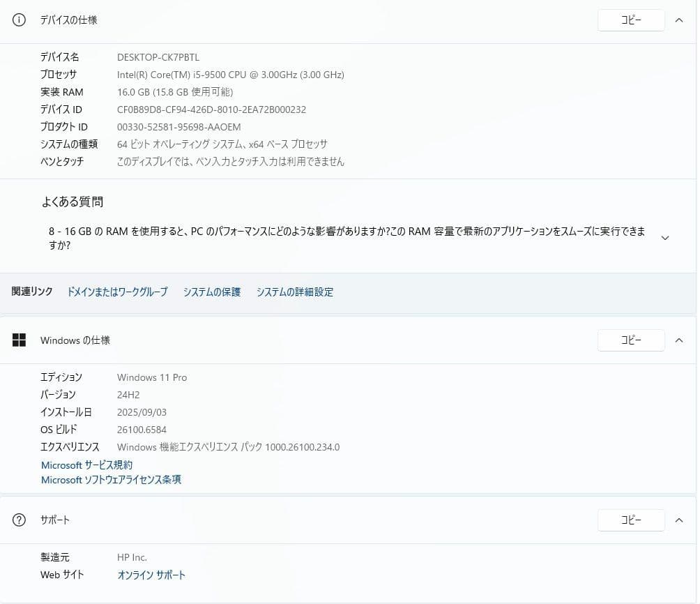This screenshot has width=700, height=604.
Task: Open the システムの保護 link
Action: (x=211, y=292)
